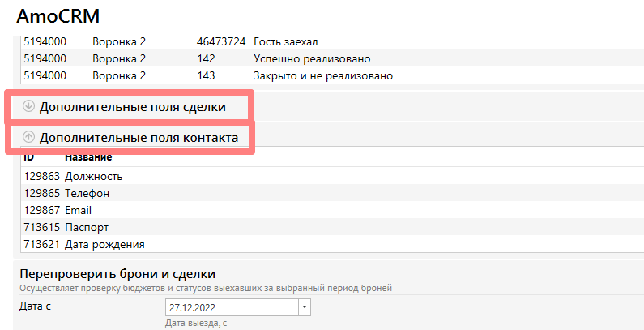Click status ID 142
The height and width of the screenshot is (330, 644).
[x=206, y=58]
